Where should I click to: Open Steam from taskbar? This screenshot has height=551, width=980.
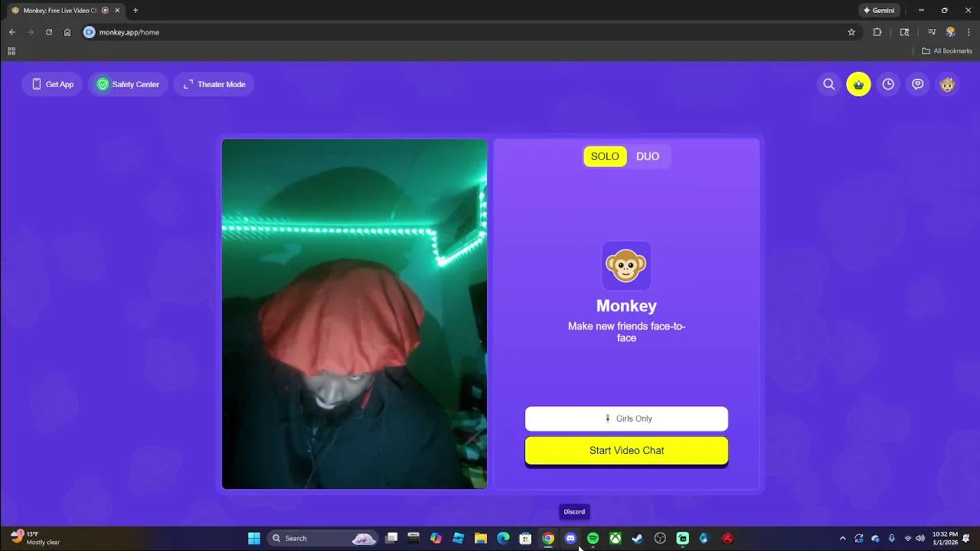[x=637, y=538]
